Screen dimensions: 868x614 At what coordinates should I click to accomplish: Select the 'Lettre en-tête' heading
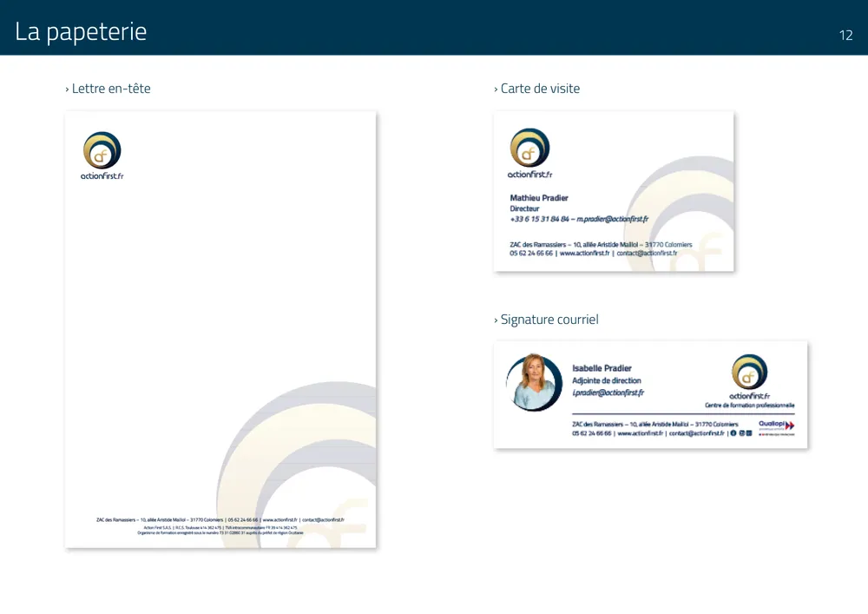[x=111, y=89]
